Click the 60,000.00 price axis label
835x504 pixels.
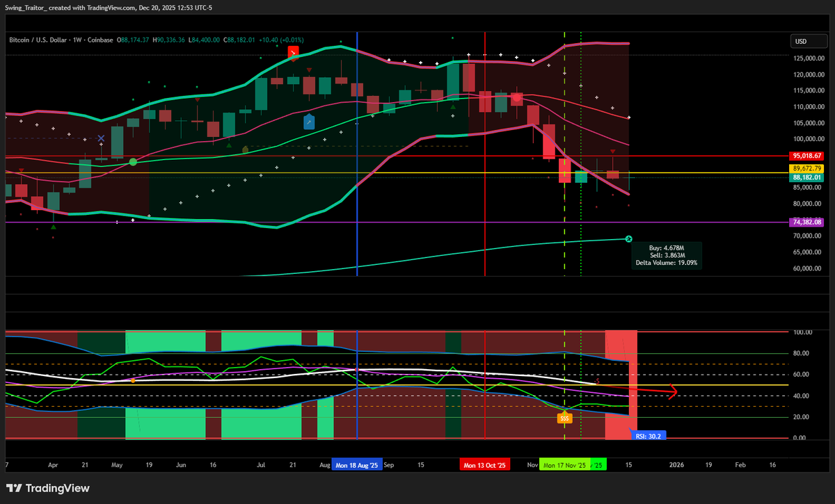click(x=806, y=268)
